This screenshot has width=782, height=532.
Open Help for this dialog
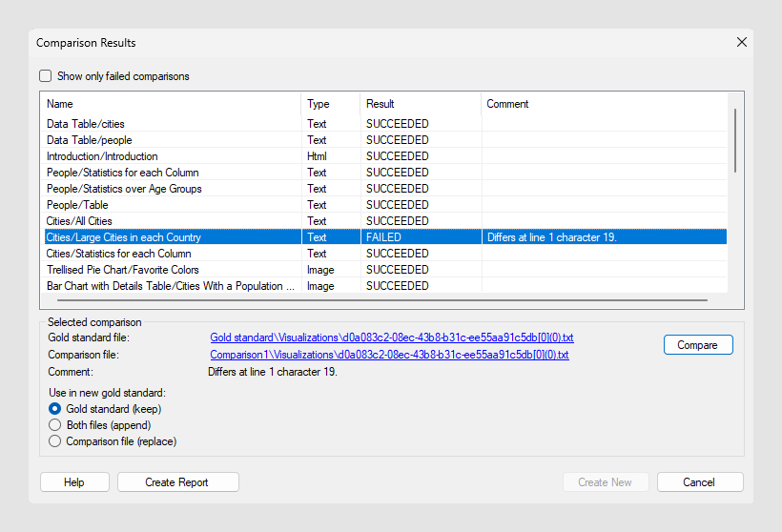pos(74,482)
